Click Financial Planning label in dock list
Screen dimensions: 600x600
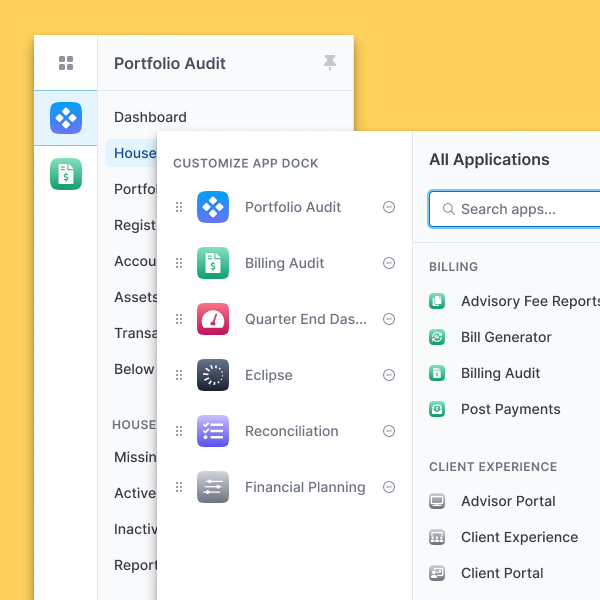[305, 487]
